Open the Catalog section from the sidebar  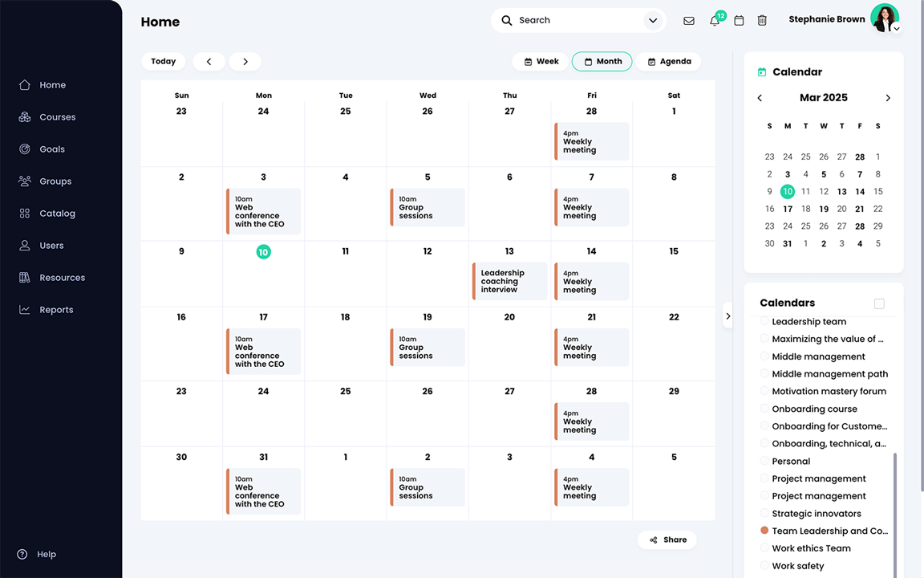click(x=25, y=213)
